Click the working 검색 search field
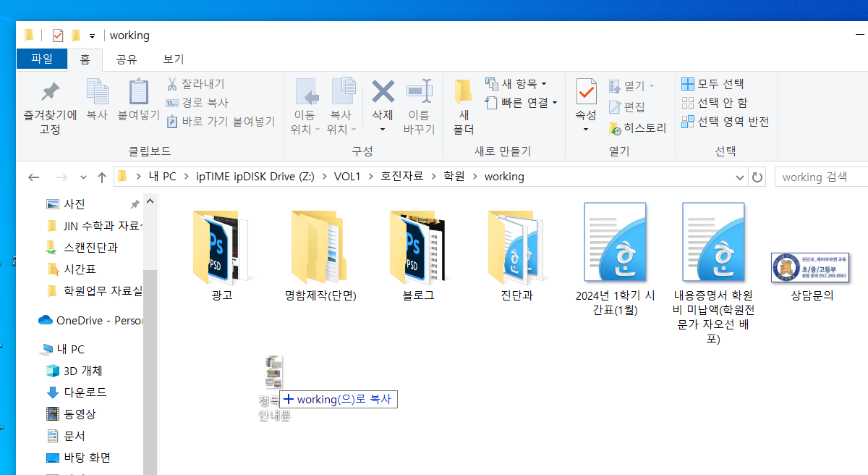 click(x=821, y=177)
